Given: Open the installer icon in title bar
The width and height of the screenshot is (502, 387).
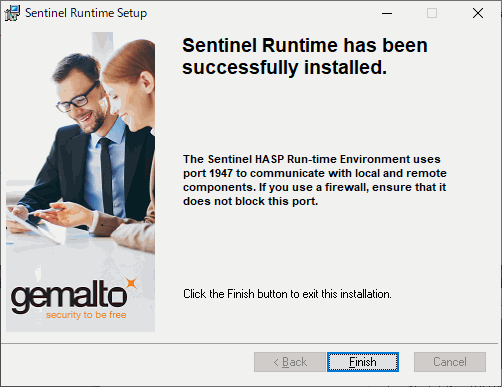Looking at the screenshot, I should (12, 13).
